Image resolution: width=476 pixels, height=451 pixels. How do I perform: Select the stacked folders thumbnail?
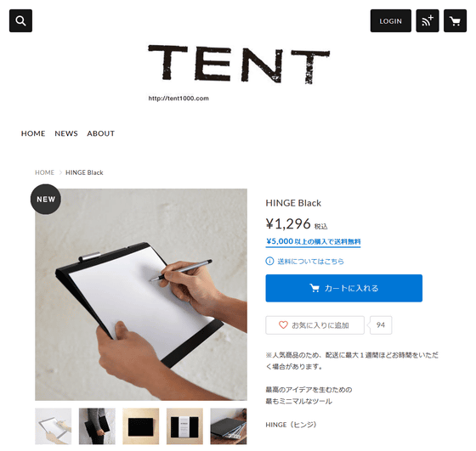(x=229, y=426)
